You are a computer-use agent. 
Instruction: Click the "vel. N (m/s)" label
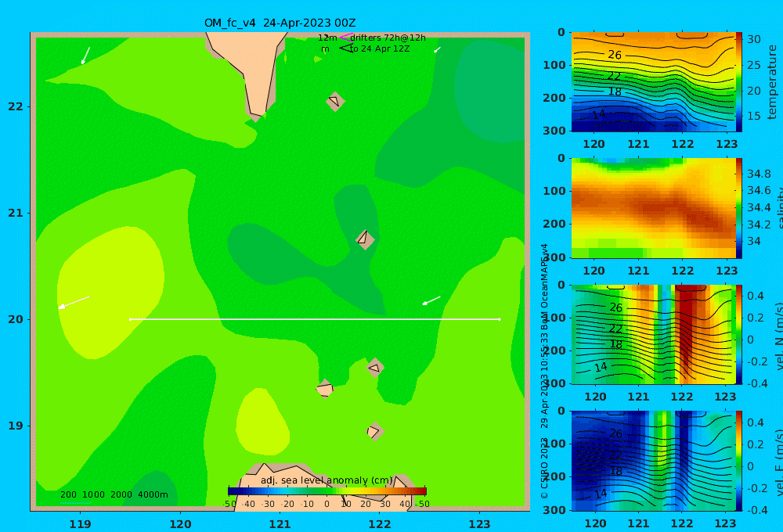[778, 336]
